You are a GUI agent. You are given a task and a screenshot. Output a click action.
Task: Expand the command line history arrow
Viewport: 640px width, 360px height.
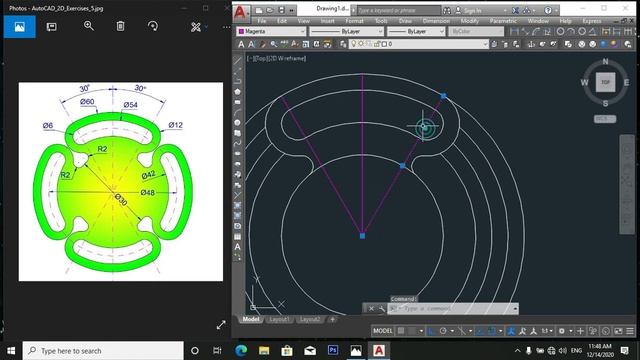click(515, 309)
